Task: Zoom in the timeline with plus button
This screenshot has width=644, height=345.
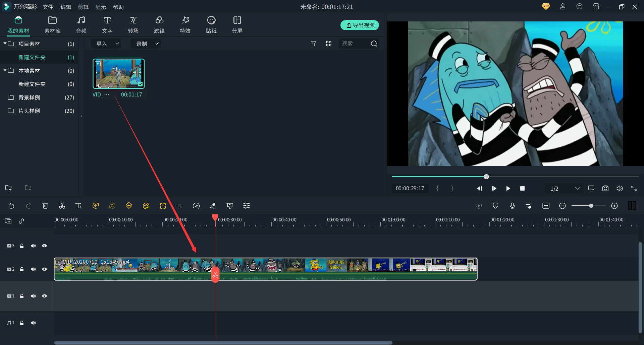Action: click(x=614, y=206)
